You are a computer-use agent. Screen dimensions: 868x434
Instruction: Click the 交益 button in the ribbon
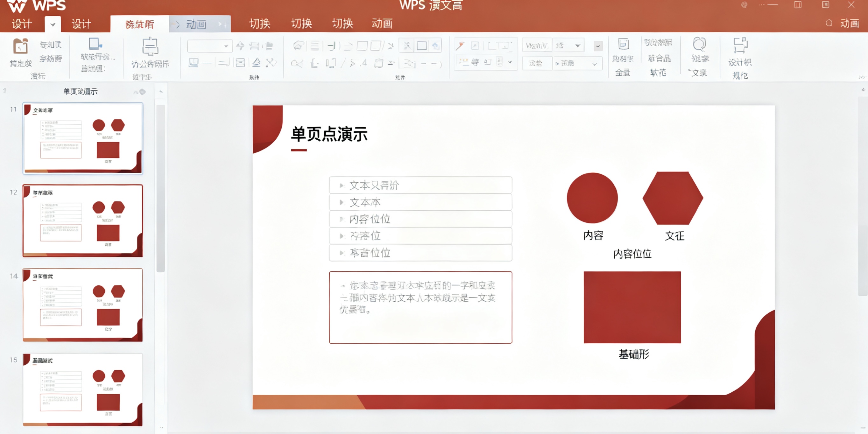pos(537,63)
